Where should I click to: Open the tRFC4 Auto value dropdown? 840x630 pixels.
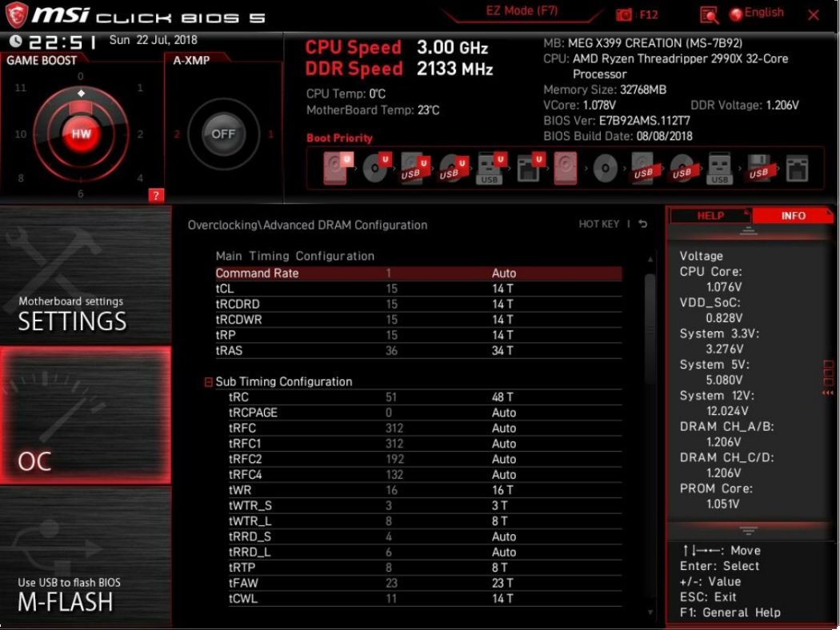[504, 475]
